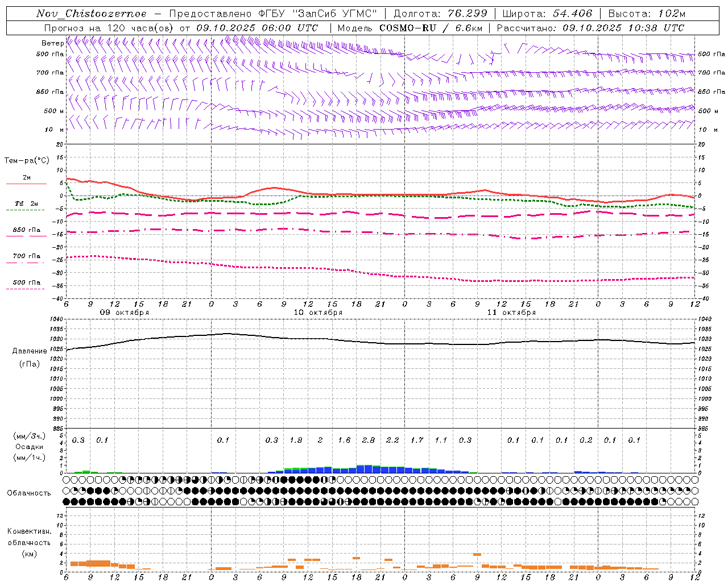Viewport: 728px width, 582px height.
Task: Click the 1.8 precipitation value
Action: (296, 440)
